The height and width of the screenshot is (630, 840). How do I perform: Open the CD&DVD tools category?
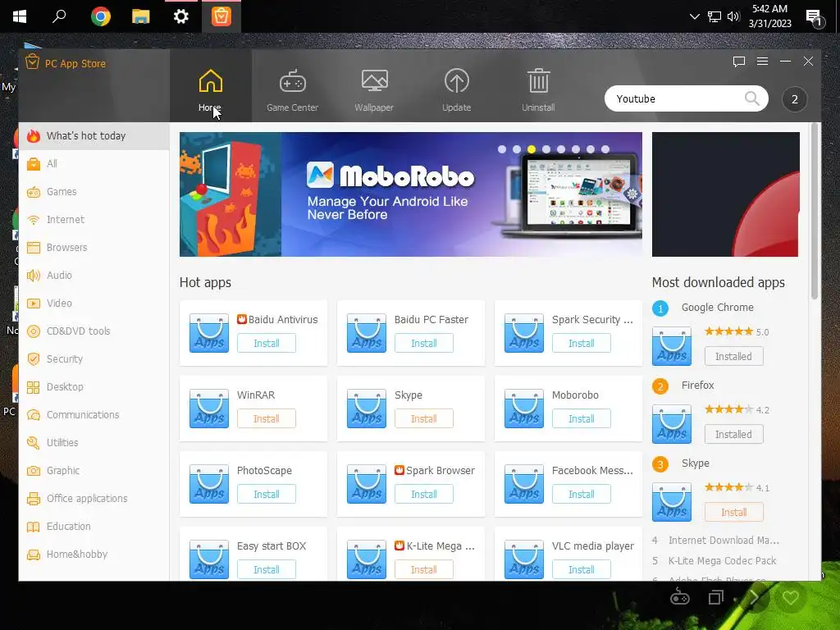tap(94, 331)
